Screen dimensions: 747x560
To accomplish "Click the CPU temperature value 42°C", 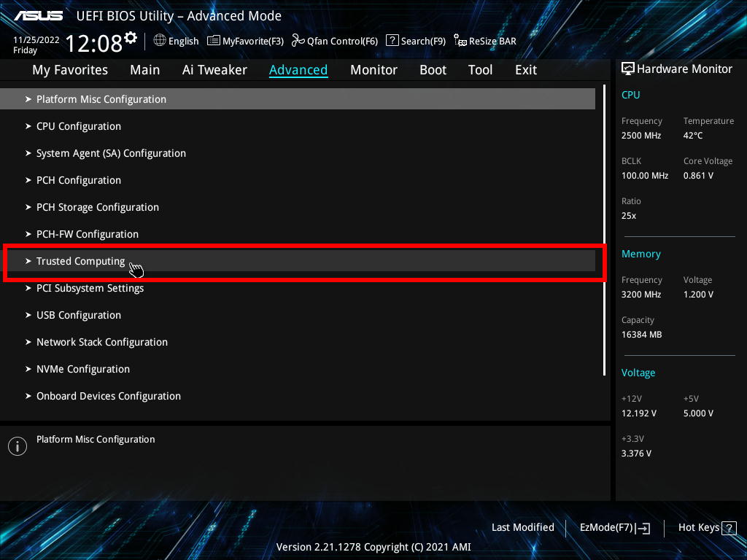I will pos(693,135).
